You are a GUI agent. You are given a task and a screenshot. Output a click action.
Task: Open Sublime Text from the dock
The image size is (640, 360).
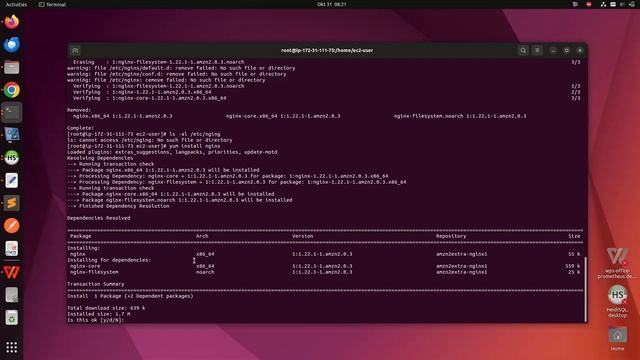[11, 203]
